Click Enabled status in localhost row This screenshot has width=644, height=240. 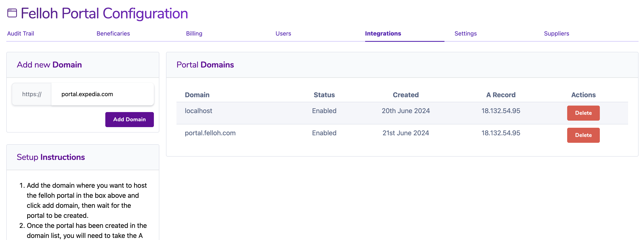tap(324, 111)
